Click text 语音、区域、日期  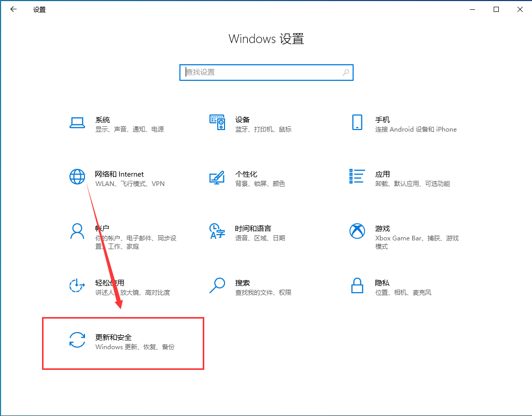(260, 238)
